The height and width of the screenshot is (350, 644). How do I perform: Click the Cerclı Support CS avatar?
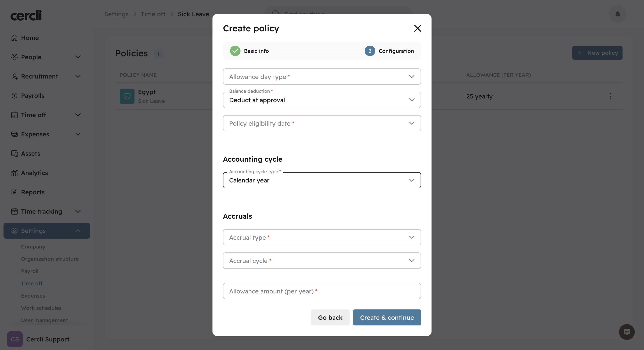[15, 339]
